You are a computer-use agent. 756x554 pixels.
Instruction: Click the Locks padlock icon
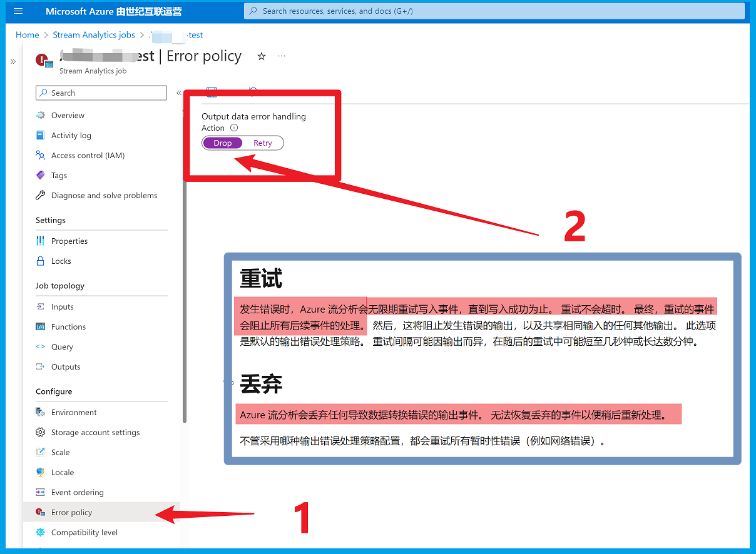[x=41, y=261]
